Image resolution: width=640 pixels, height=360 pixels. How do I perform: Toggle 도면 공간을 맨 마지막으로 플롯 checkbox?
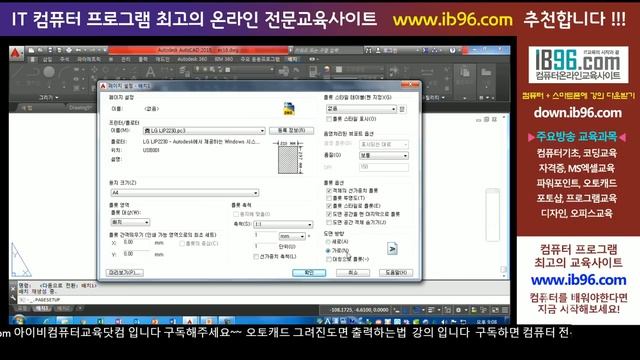(329, 214)
